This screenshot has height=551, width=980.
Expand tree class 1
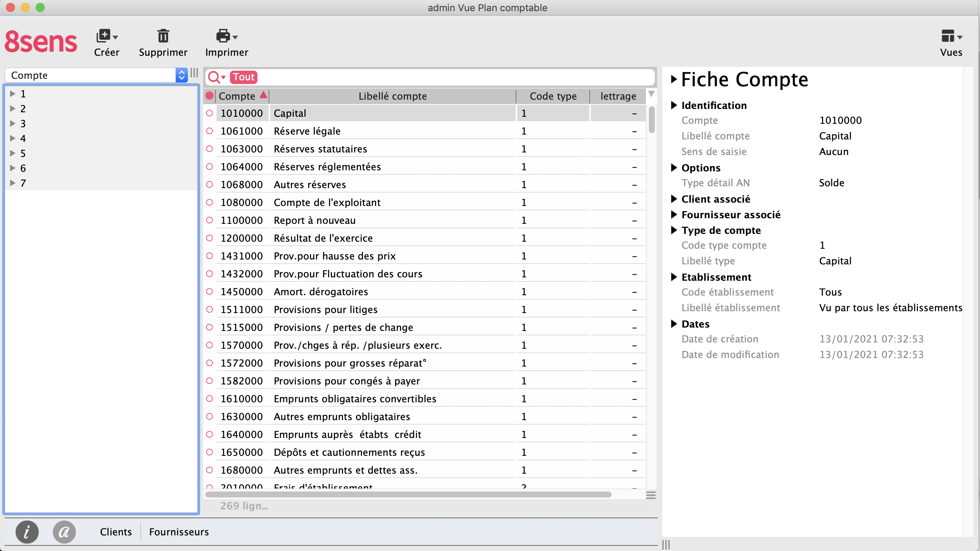(x=13, y=94)
